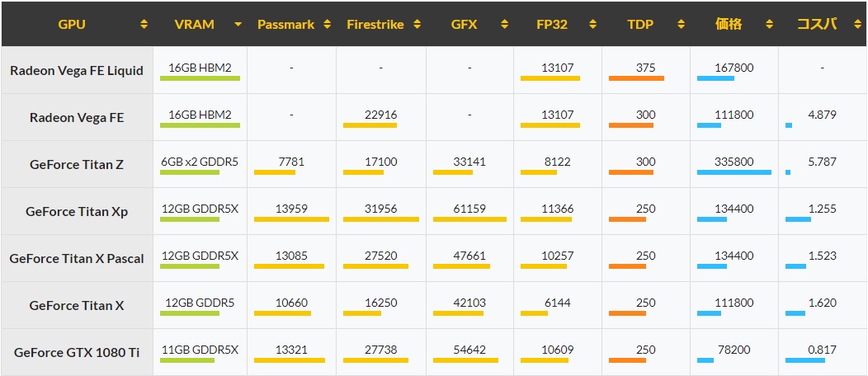This screenshot has height=376, width=868.
Task: Select the GeForce Titan Xp row name
Action: tap(77, 211)
